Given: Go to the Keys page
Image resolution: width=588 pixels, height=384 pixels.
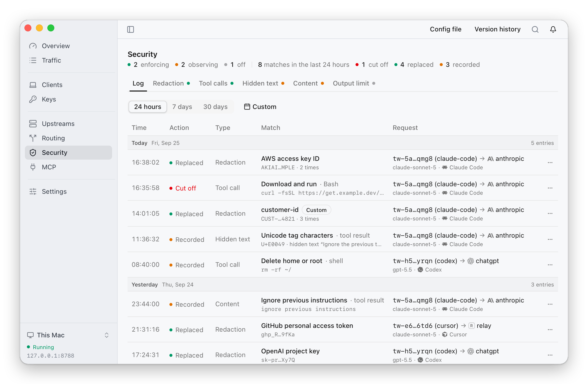Looking at the screenshot, I should point(69,99).
